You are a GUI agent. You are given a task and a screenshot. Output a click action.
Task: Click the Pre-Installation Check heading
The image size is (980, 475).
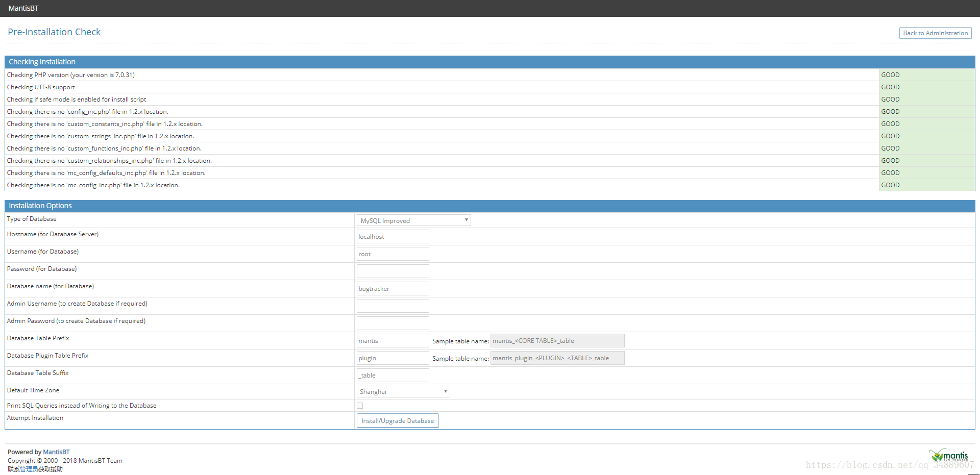tap(54, 32)
